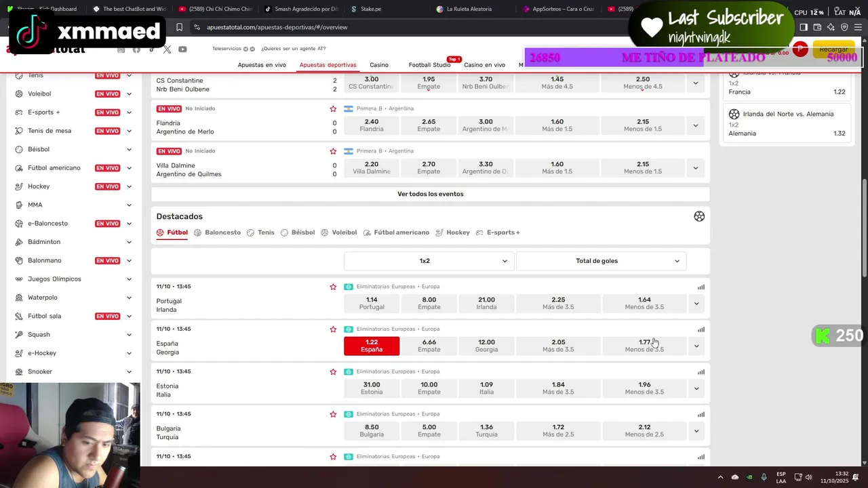Open the Total de goles market dropdown
Viewport: 868px width, 488px height.
(x=601, y=261)
